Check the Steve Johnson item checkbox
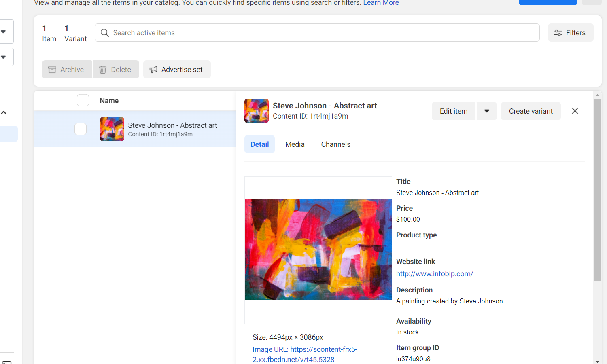This screenshot has height=364, width=607. (x=81, y=129)
